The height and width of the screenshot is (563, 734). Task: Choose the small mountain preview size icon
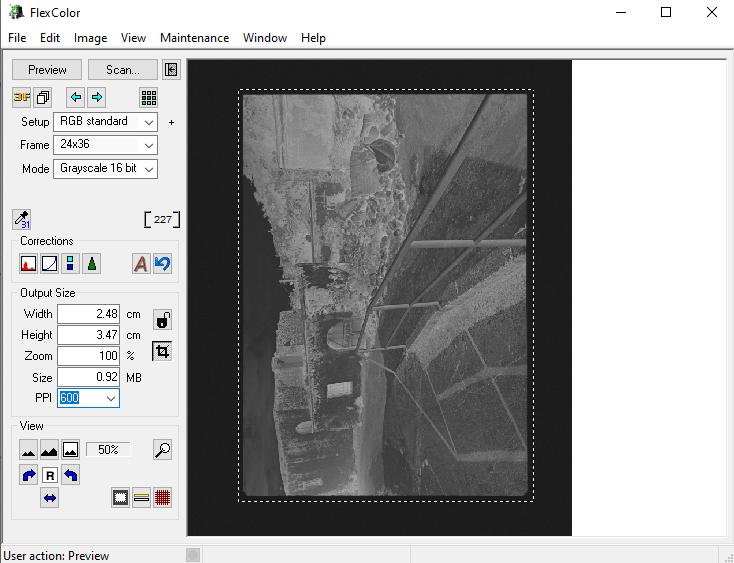point(29,450)
